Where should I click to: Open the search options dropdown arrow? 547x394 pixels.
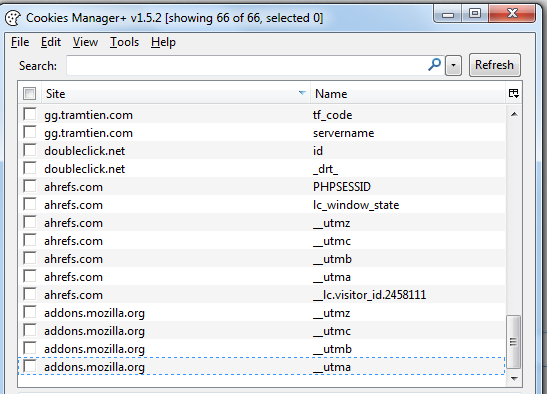[x=453, y=65]
